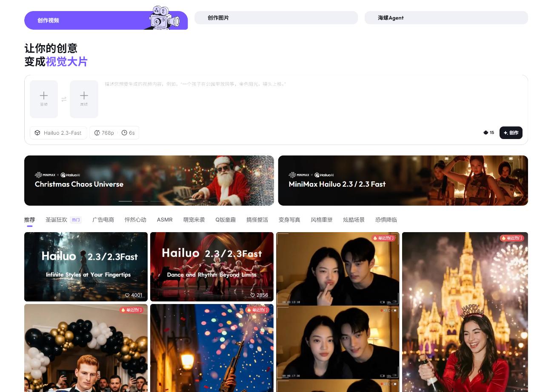Click the heart icon showing 4001 likes
Screen dimensions: 554x392
(127, 295)
